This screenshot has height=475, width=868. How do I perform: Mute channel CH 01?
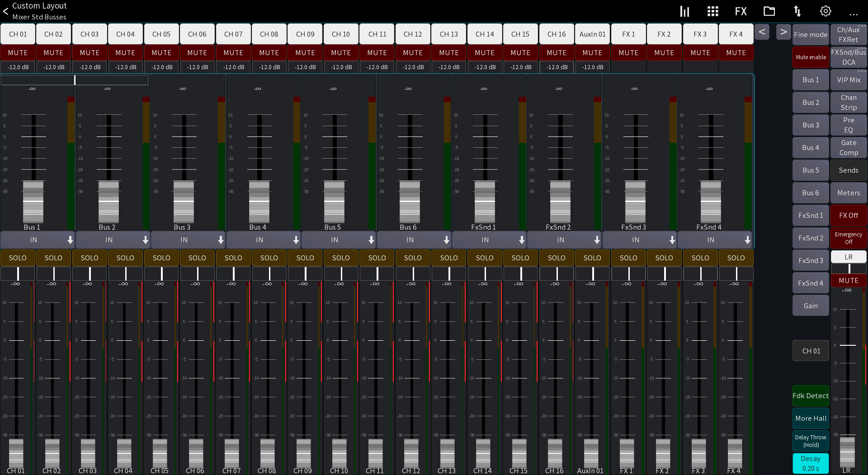pos(18,53)
